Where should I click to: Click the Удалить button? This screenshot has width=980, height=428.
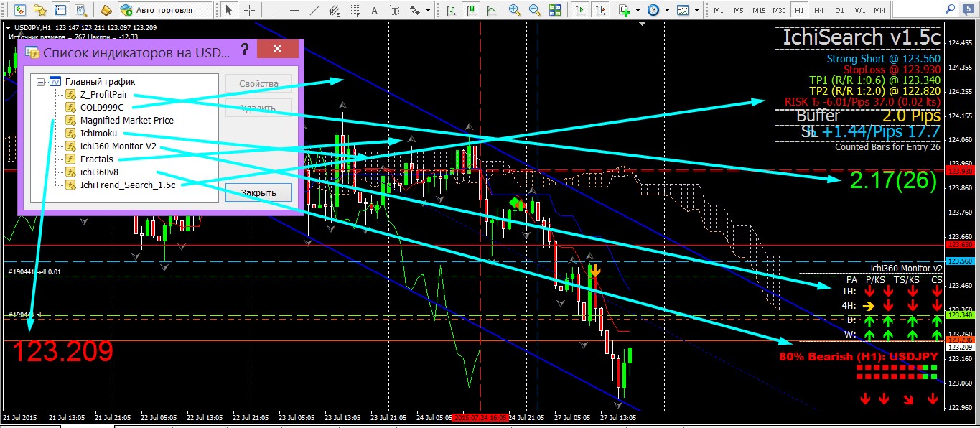point(258,108)
